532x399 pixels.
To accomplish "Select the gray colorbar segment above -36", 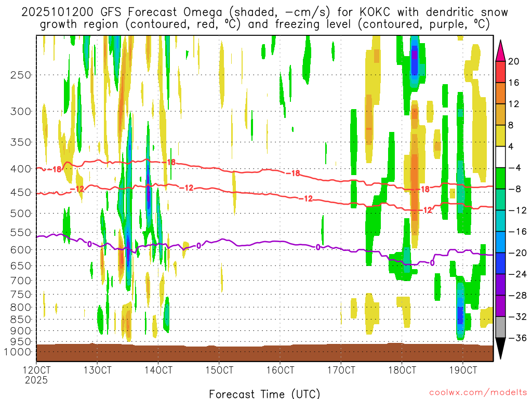I will pos(501,327).
